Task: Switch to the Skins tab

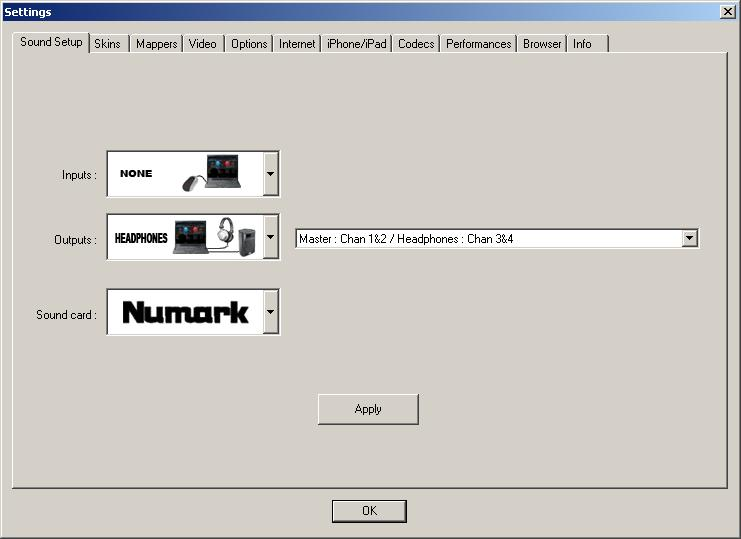Action: [x=108, y=44]
